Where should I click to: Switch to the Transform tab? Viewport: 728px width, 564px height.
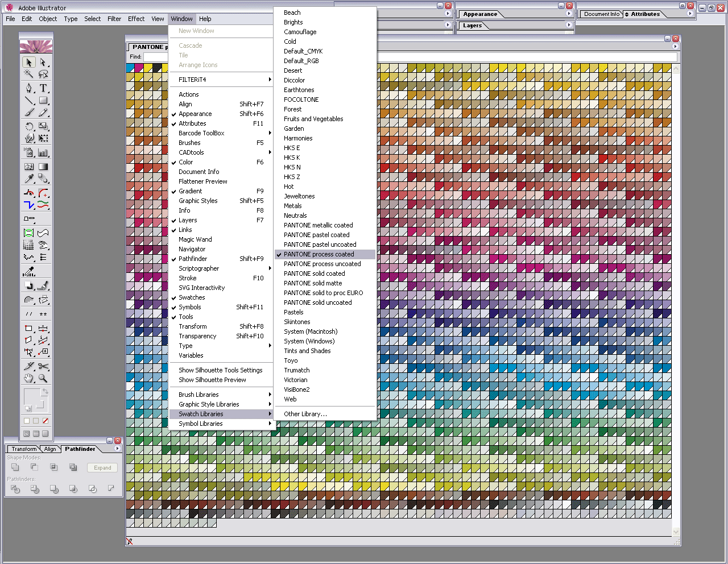click(24, 449)
